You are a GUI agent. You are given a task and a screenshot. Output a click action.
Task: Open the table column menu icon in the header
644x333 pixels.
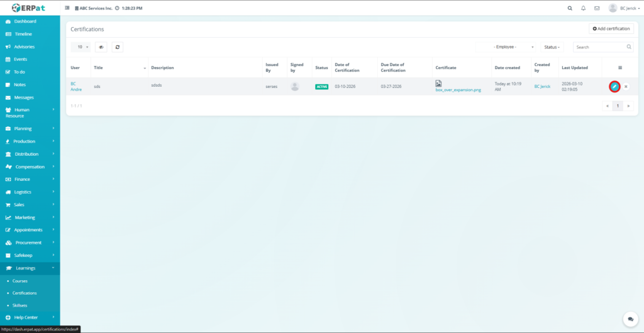click(x=620, y=67)
